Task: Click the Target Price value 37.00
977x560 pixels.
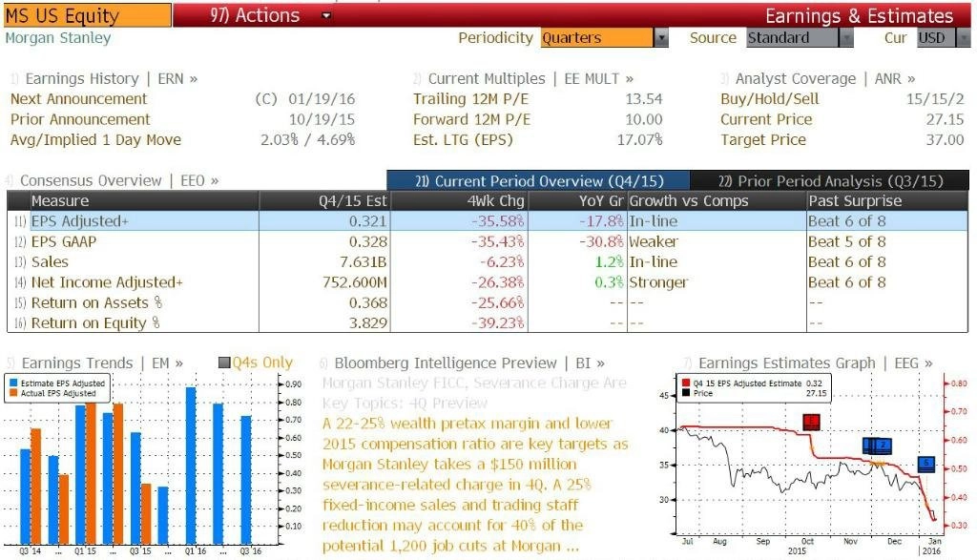Action: [x=945, y=140]
